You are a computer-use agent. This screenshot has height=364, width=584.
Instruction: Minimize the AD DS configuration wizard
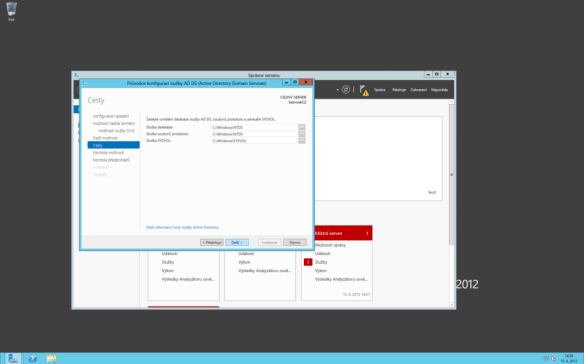(x=286, y=82)
